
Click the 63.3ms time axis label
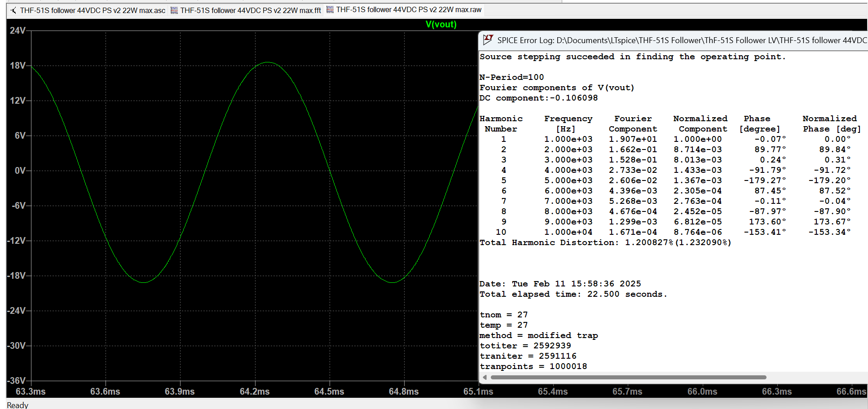(31, 391)
